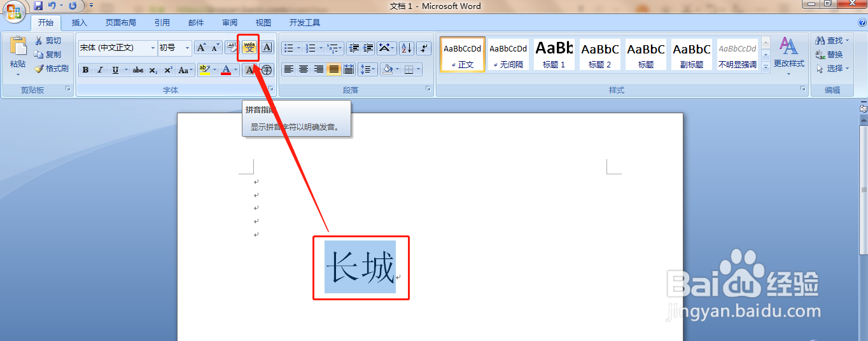
Task: Toggle Align Text Right
Action: tap(319, 69)
